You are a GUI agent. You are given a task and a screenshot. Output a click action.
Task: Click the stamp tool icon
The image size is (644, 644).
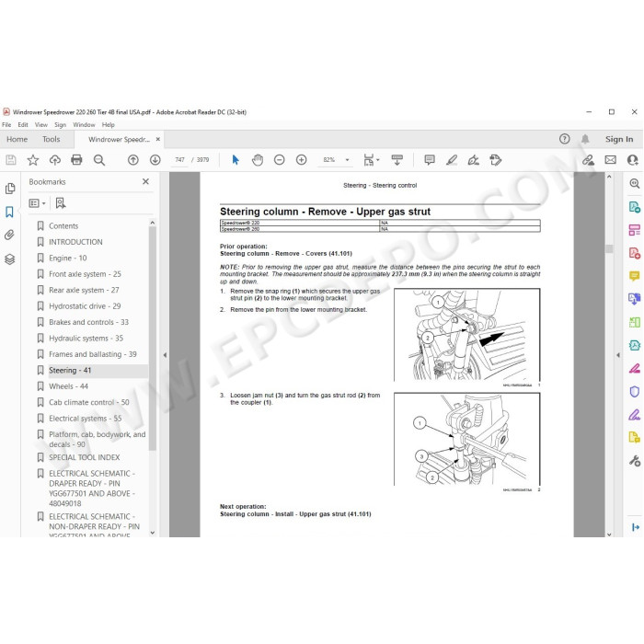tap(496, 160)
